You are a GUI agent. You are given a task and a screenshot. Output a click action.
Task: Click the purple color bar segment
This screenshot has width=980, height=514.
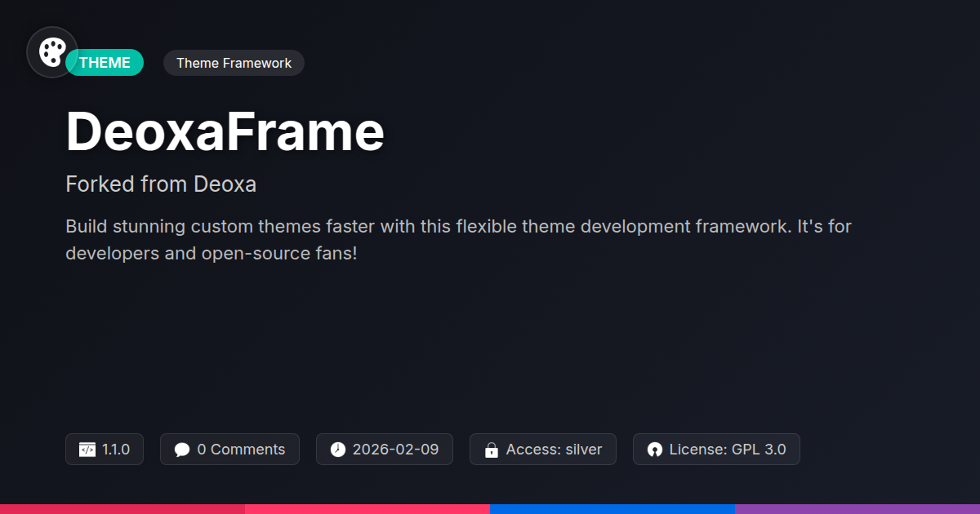click(x=857, y=508)
